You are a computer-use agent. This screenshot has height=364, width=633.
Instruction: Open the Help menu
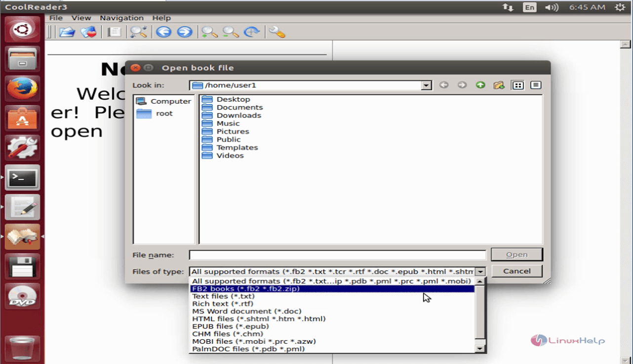coord(161,18)
